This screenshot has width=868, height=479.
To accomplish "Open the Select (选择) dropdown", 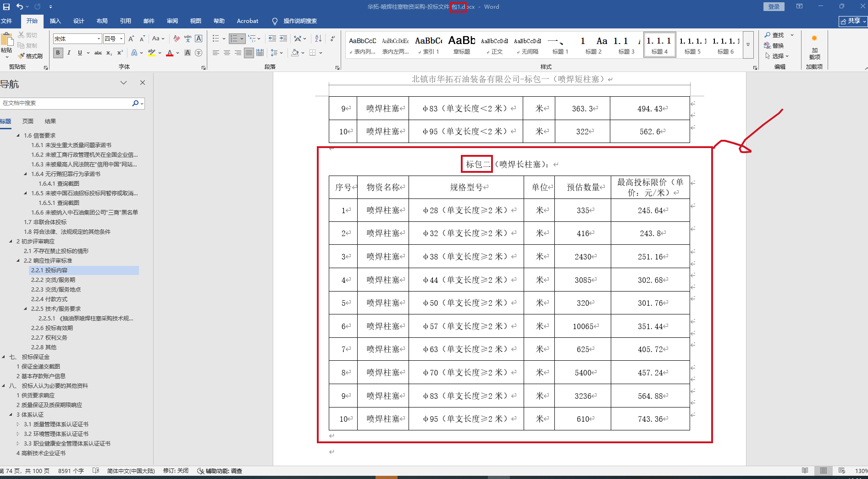I will (x=777, y=56).
